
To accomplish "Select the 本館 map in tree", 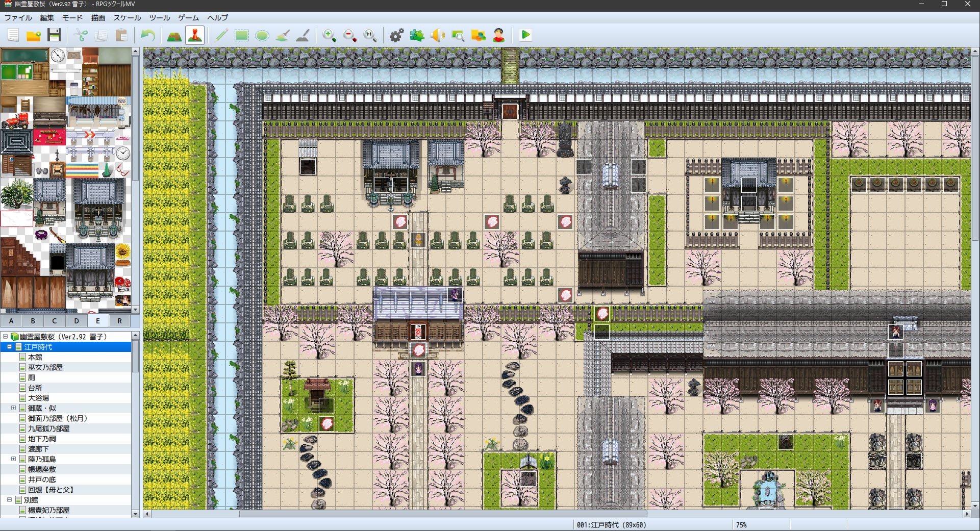I will point(35,357).
